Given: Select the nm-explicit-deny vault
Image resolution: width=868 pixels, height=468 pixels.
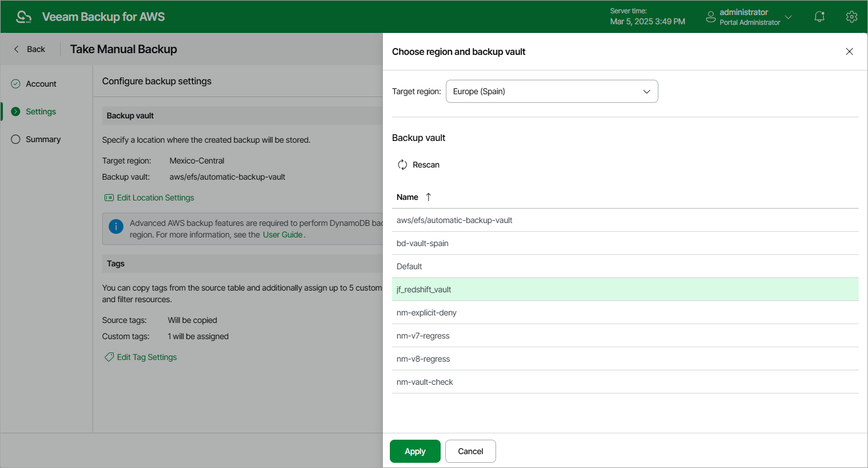Looking at the screenshot, I should click(625, 313).
